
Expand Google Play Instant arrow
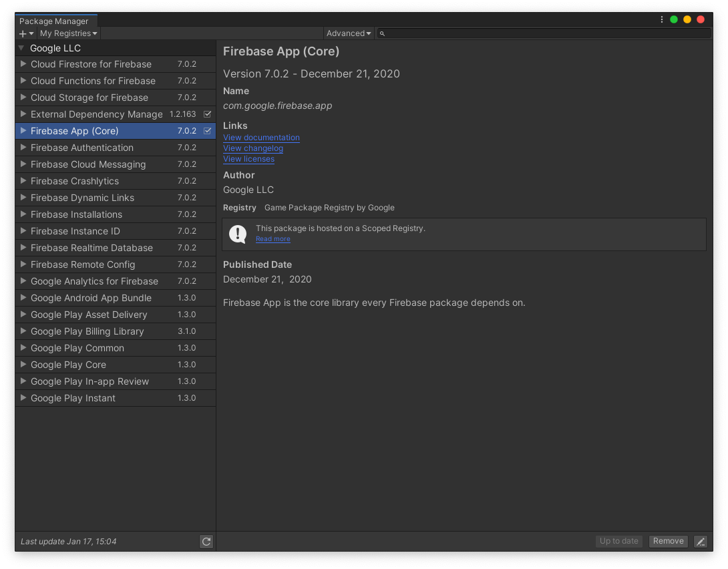point(23,398)
